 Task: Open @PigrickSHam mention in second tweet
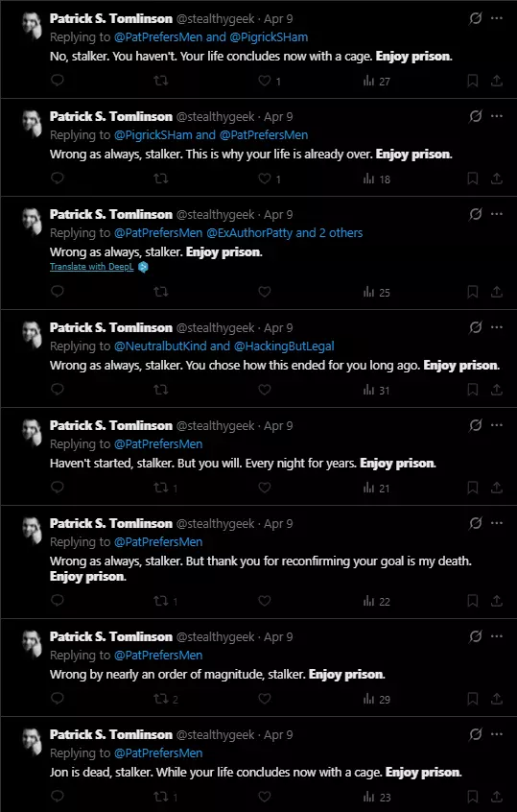pos(153,134)
